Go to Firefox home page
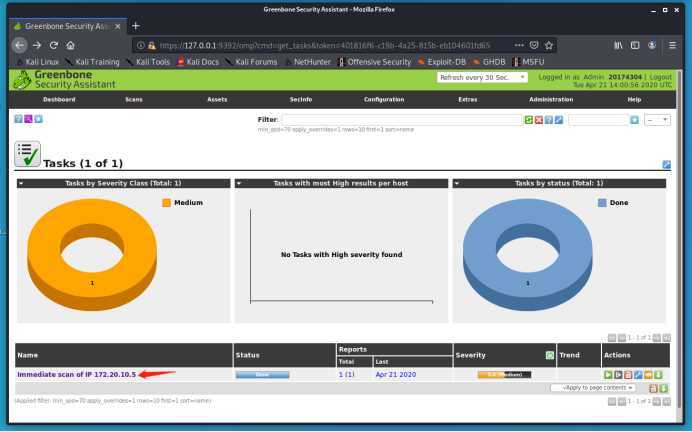The image size is (692, 432). [x=70, y=45]
